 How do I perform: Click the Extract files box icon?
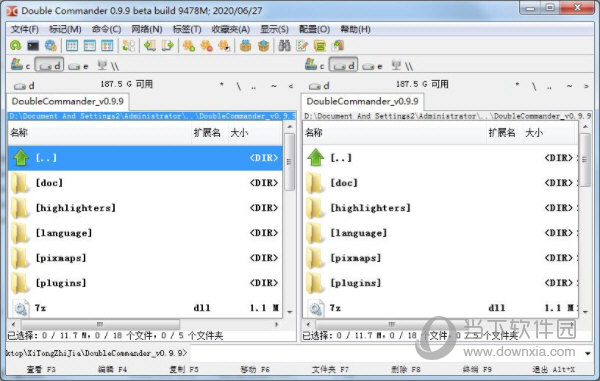[263, 46]
